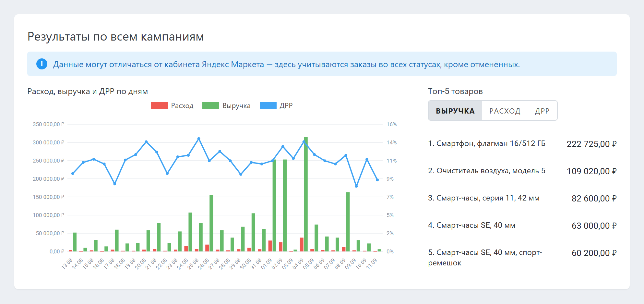Click the tallest green bar for 04.09
Screen dimensions: 644x304
coord(306,194)
